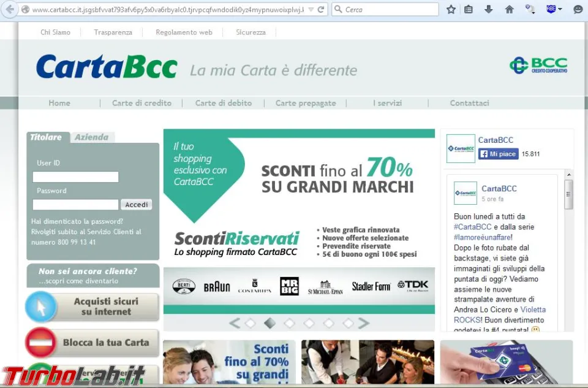Go back with the browser back arrow
The width and height of the screenshot is (588, 388).
pyautogui.click(x=10, y=9)
